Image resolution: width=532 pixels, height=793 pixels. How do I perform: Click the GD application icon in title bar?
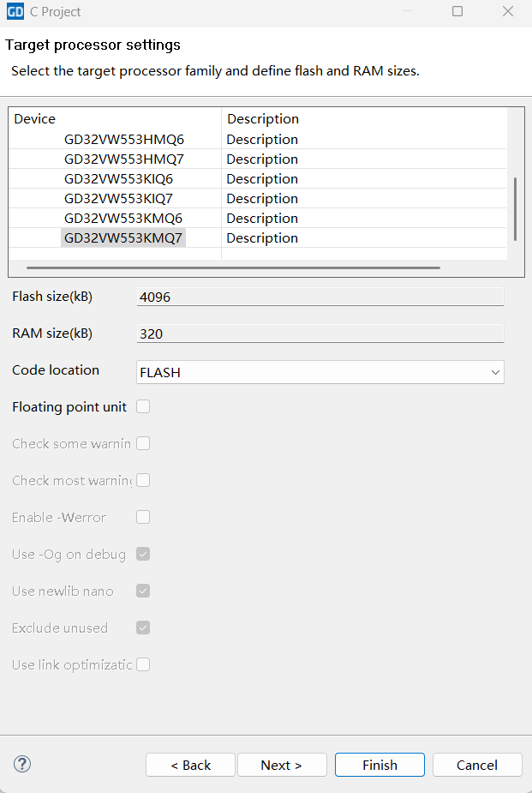15,12
